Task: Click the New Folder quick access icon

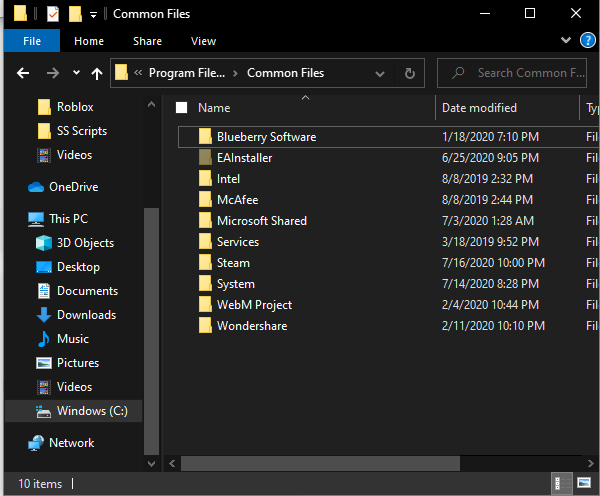Action: [75, 14]
